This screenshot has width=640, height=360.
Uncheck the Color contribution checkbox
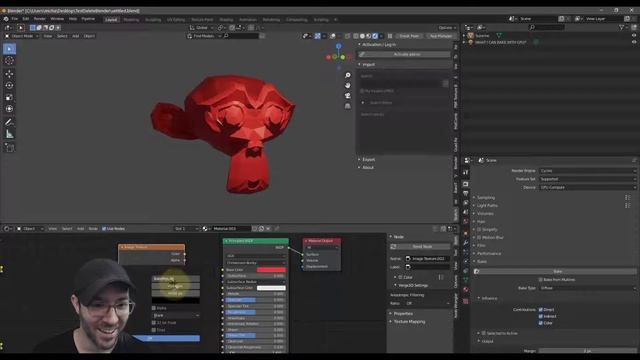point(540,323)
